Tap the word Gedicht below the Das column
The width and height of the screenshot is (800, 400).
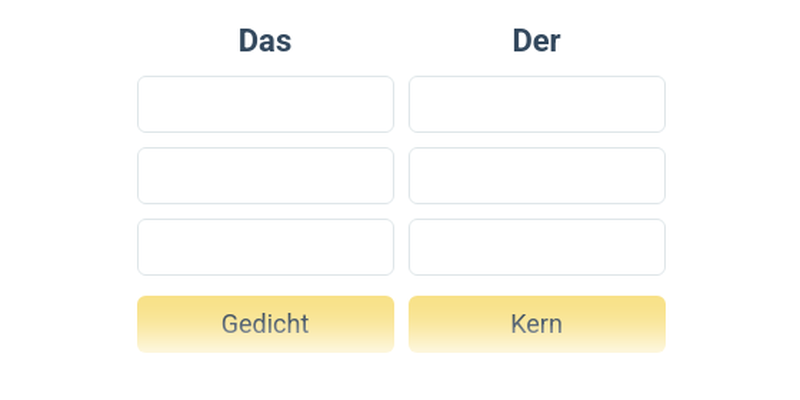(x=265, y=324)
